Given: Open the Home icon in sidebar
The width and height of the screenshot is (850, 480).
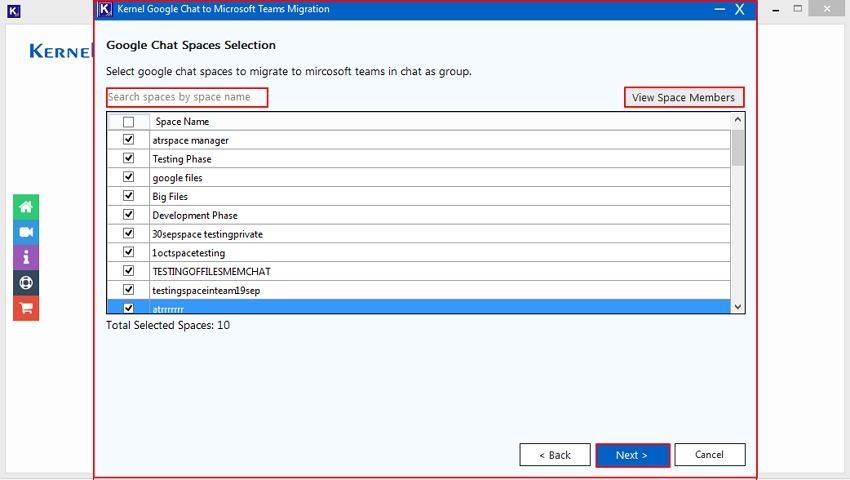Looking at the screenshot, I should click(26, 207).
